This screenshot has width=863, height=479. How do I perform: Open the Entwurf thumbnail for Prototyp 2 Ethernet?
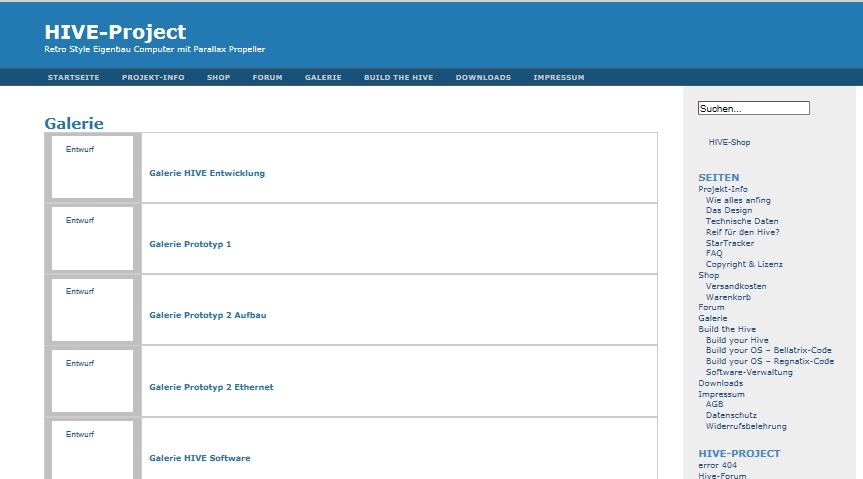[x=92, y=380]
